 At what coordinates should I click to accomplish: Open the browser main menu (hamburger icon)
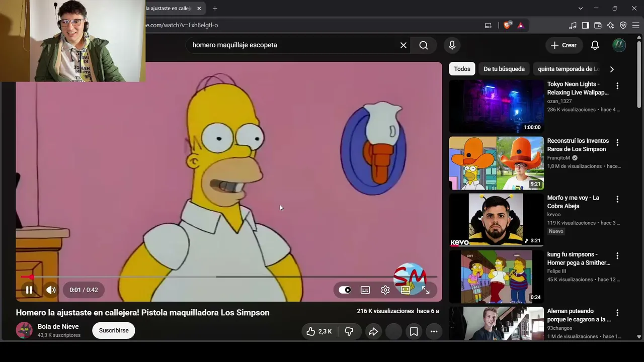pos(635,25)
